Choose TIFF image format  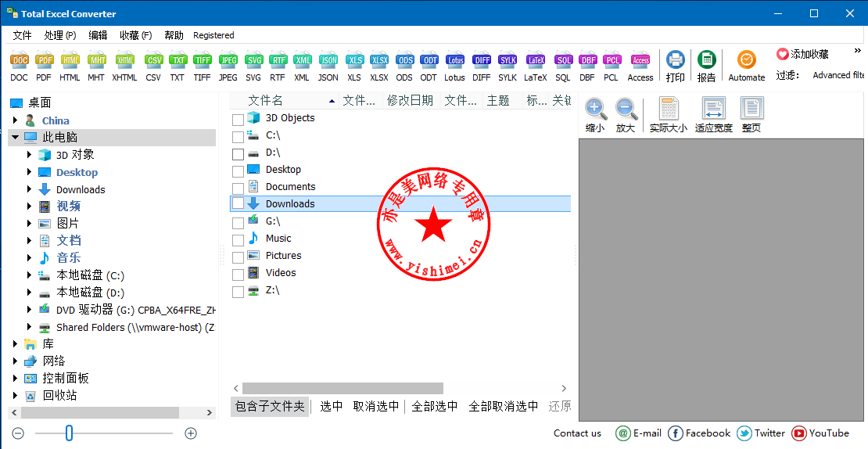(x=202, y=66)
